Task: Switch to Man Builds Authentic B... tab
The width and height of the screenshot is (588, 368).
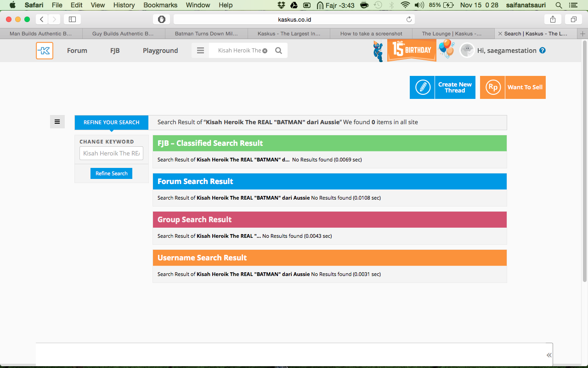Action: [41, 34]
